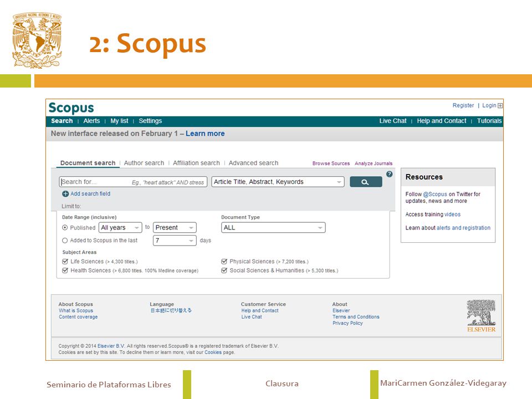Click the Login expand plus icon
The image size is (532, 399).
pyautogui.click(x=500, y=105)
